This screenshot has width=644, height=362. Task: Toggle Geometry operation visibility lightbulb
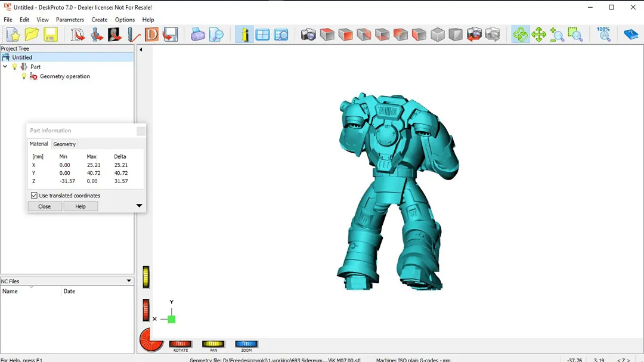(x=24, y=76)
